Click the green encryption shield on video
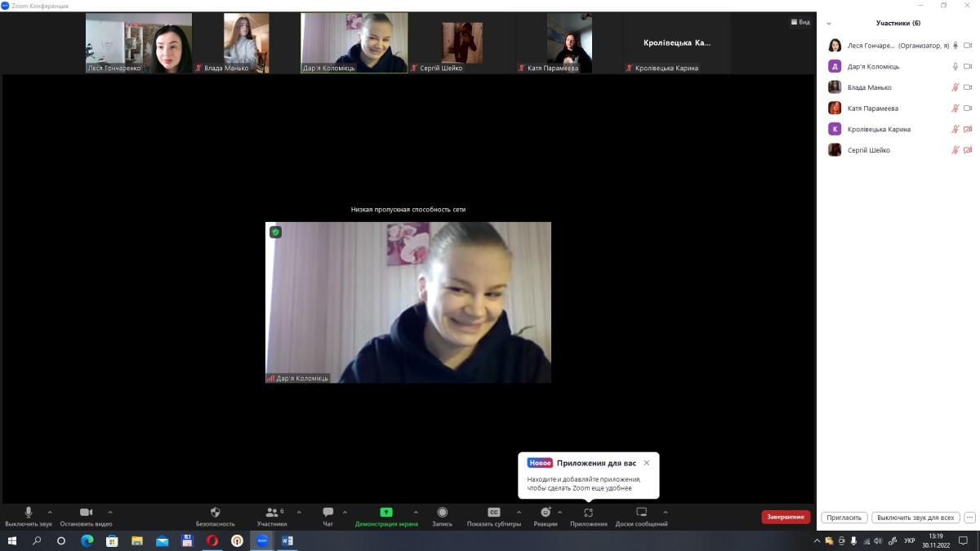The height and width of the screenshot is (551, 980). 276,233
